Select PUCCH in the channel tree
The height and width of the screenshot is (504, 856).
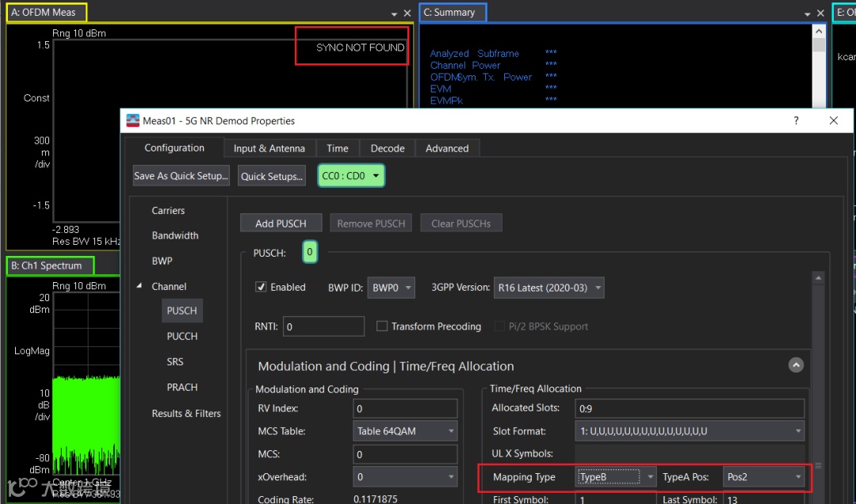182,336
